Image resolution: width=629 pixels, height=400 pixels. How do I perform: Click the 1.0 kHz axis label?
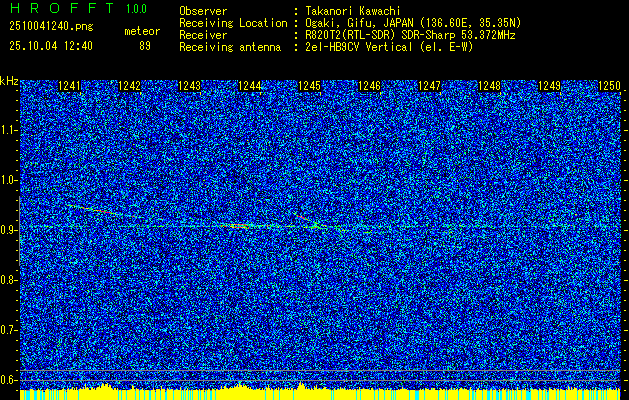9,180
